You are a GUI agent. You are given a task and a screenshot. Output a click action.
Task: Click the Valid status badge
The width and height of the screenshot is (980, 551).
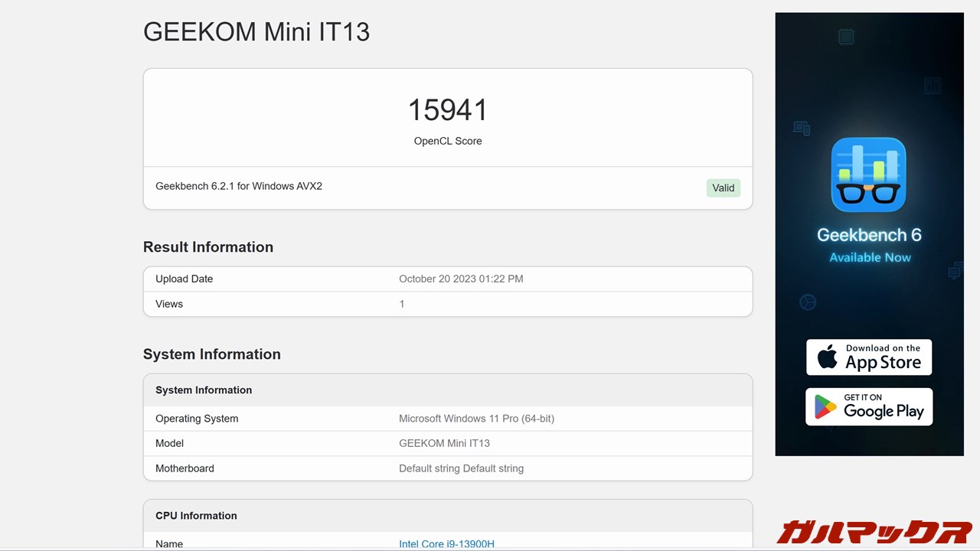[723, 187]
